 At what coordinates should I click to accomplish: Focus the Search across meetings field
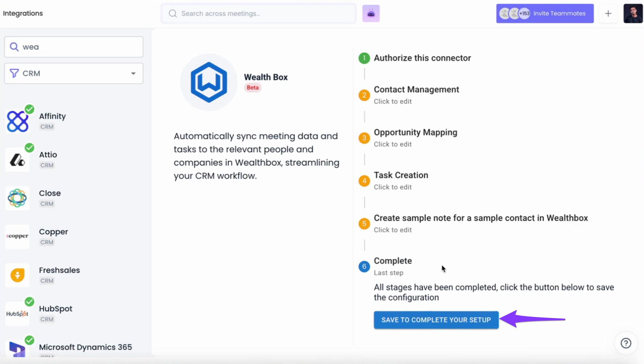coord(258,14)
